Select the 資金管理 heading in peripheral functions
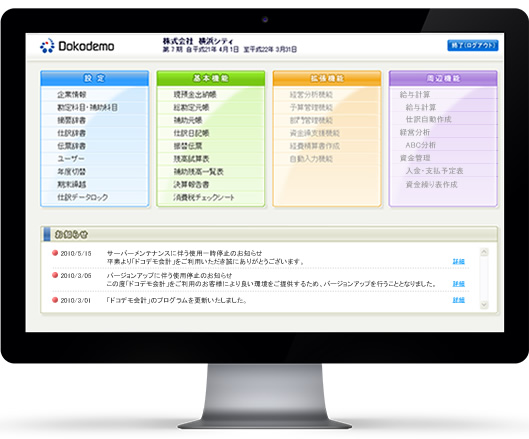 coord(415,158)
